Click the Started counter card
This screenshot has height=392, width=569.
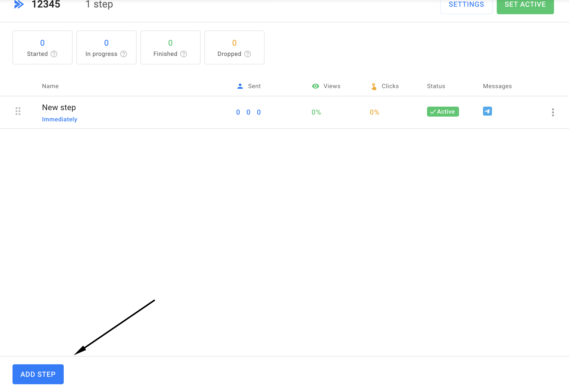click(42, 47)
